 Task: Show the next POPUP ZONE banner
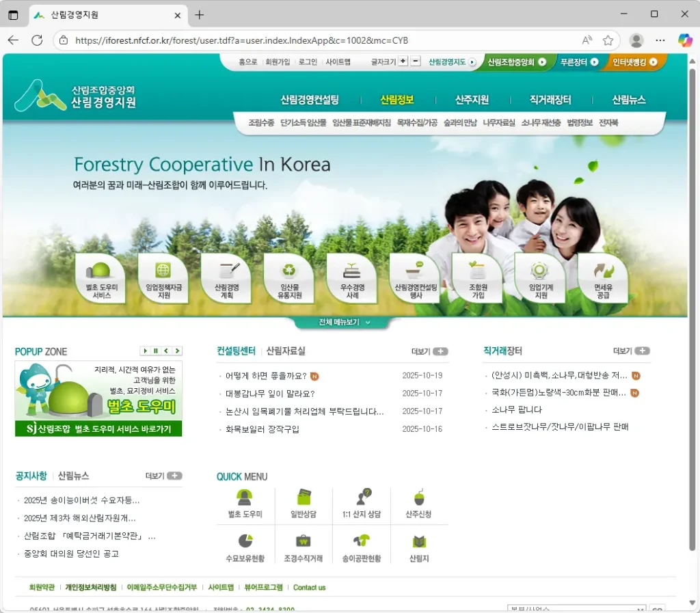point(178,351)
